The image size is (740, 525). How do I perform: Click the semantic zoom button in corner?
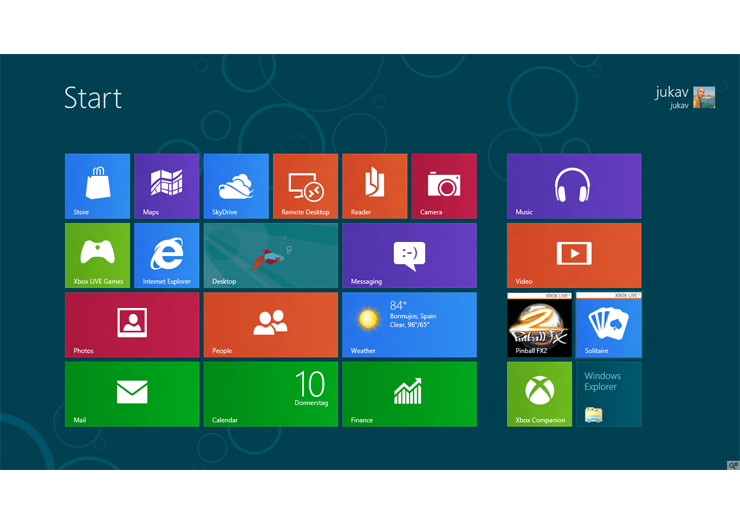click(733, 466)
